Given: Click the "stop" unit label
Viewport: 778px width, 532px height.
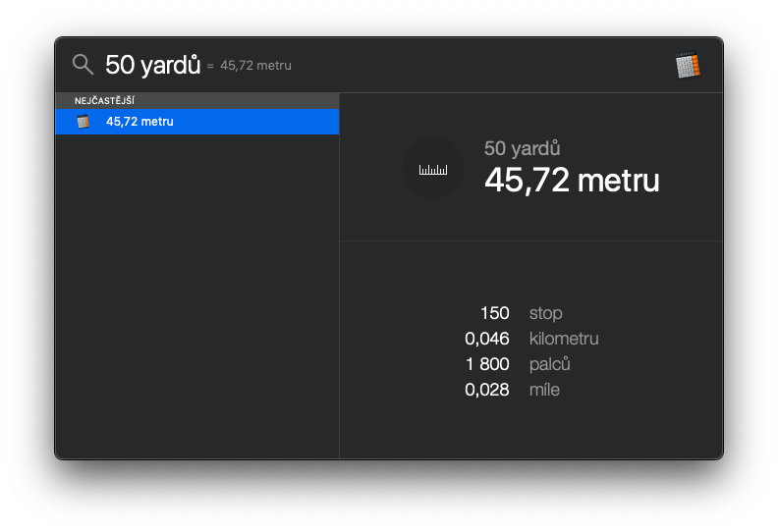Looking at the screenshot, I should (x=545, y=313).
